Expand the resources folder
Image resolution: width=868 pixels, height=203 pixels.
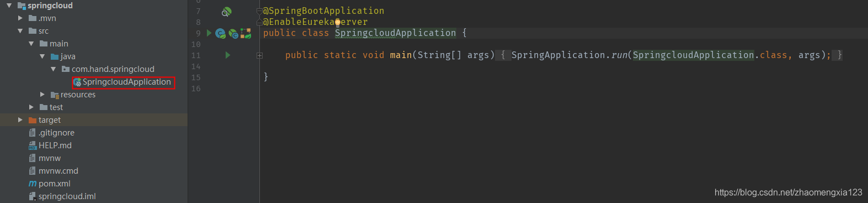(42, 95)
